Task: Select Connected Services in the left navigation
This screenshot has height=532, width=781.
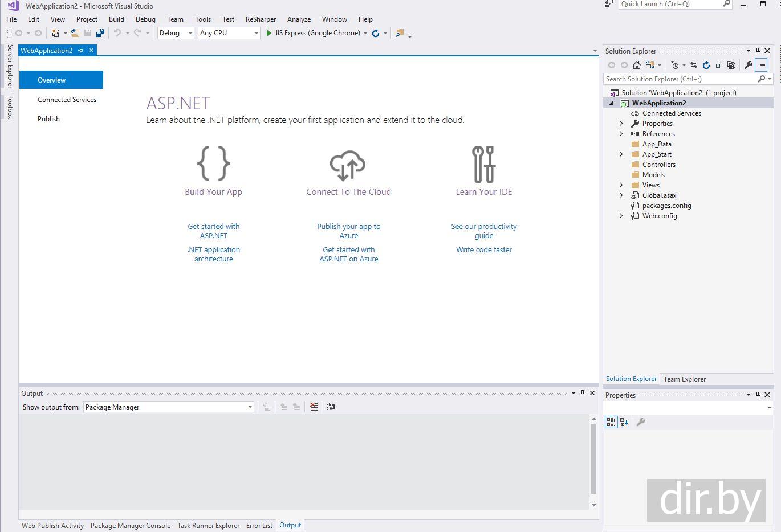Action: click(x=67, y=100)
